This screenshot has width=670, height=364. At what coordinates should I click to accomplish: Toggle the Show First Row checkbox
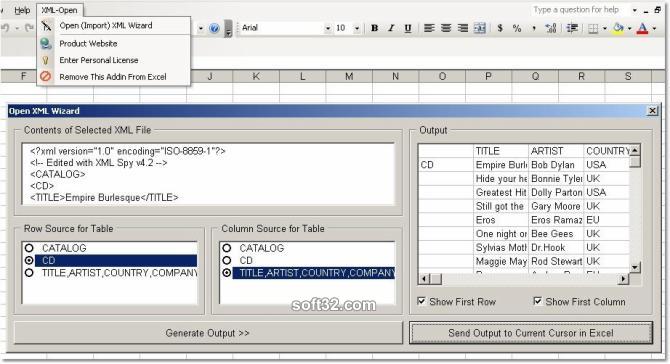421,301
